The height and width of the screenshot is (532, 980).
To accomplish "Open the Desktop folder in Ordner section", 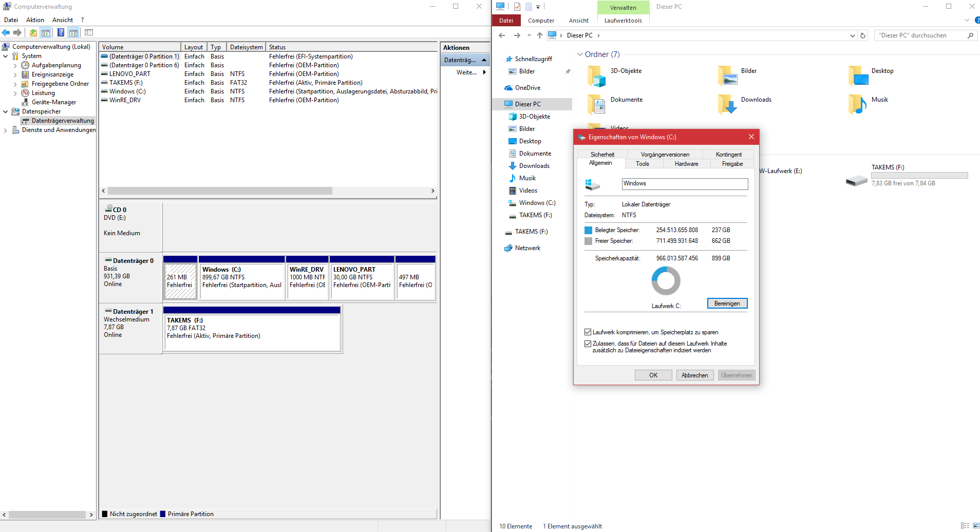I will 871,75.
